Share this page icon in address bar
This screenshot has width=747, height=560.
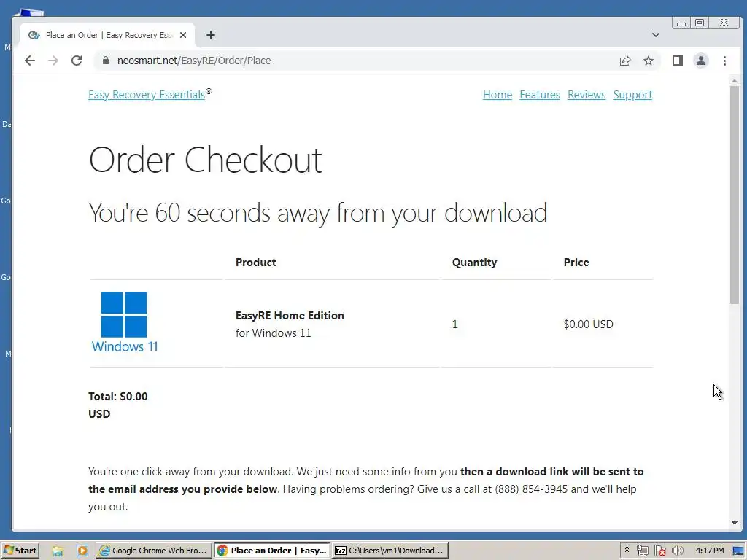click(x=625, y=61)
